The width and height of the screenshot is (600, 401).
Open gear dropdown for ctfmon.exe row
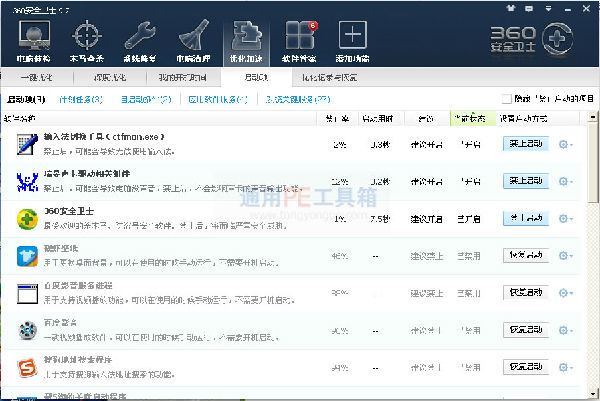[566, 145]
